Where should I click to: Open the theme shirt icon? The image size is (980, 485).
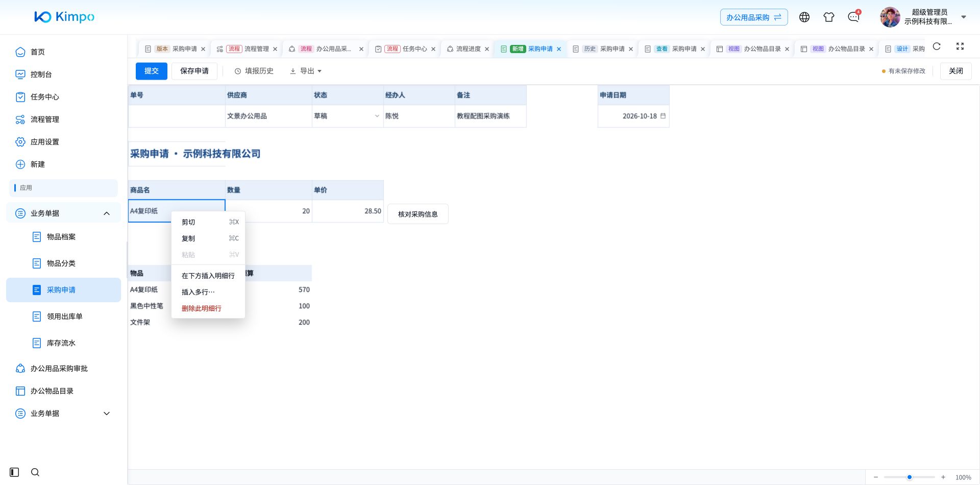coord(829,17)
